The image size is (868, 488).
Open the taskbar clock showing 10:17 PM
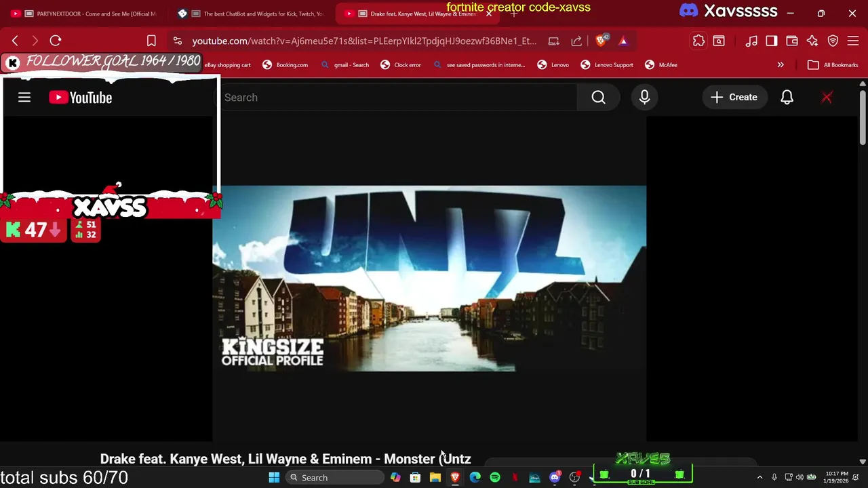(x=837, y=477)
